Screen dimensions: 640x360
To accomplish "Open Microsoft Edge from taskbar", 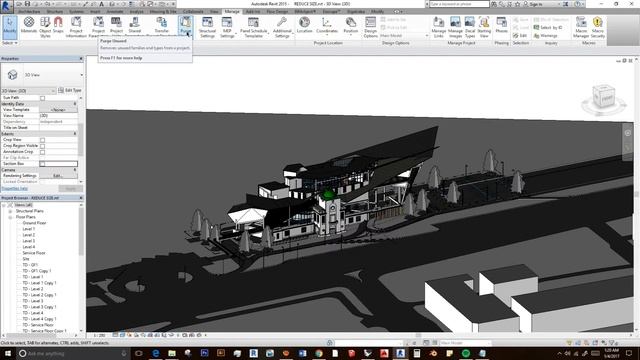I will [x=156, y=353].
